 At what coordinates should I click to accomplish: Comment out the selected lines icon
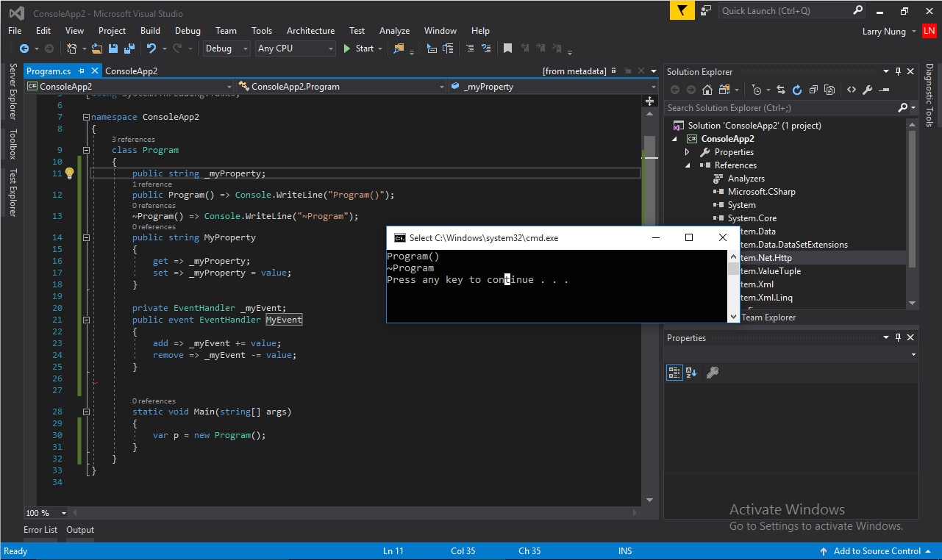pos(469,49)
